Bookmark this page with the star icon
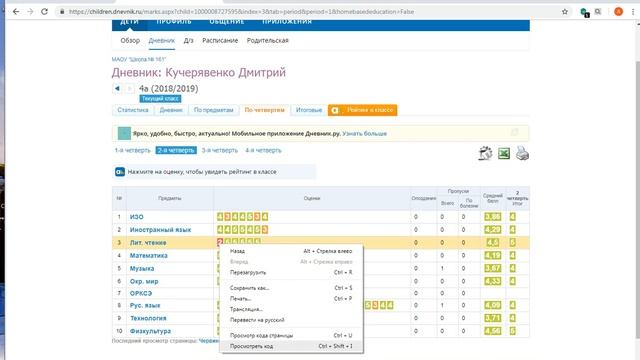The height and width of the screenshot is (360, 640). click(565, 12)
